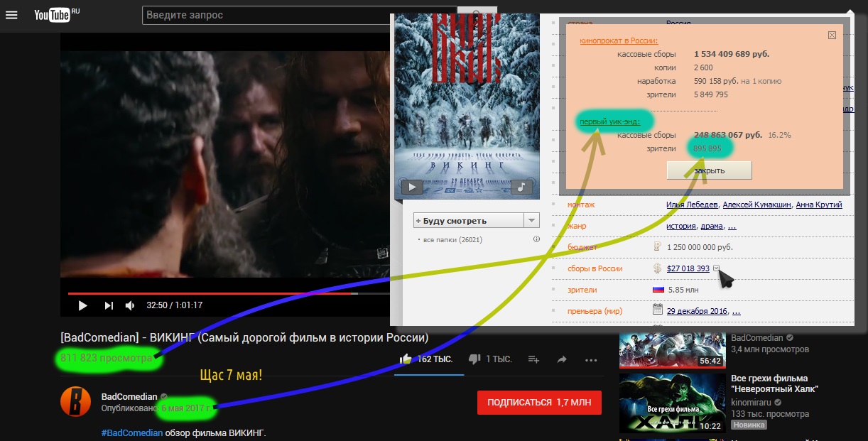The image size is (868, 441).
Task: Click '+ Буду смотреть' button
Action: (x=468, y=221)
